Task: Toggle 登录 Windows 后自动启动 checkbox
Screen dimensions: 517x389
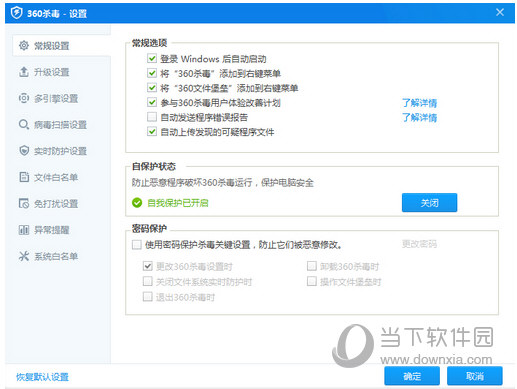Action: click(x=152, y=58)
